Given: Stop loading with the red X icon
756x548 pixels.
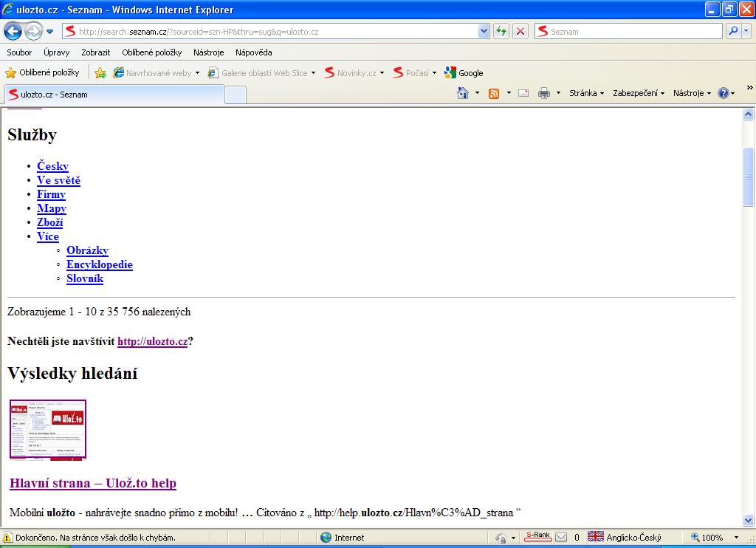Looking at the screenshot, I should click(x=520, y=31).
